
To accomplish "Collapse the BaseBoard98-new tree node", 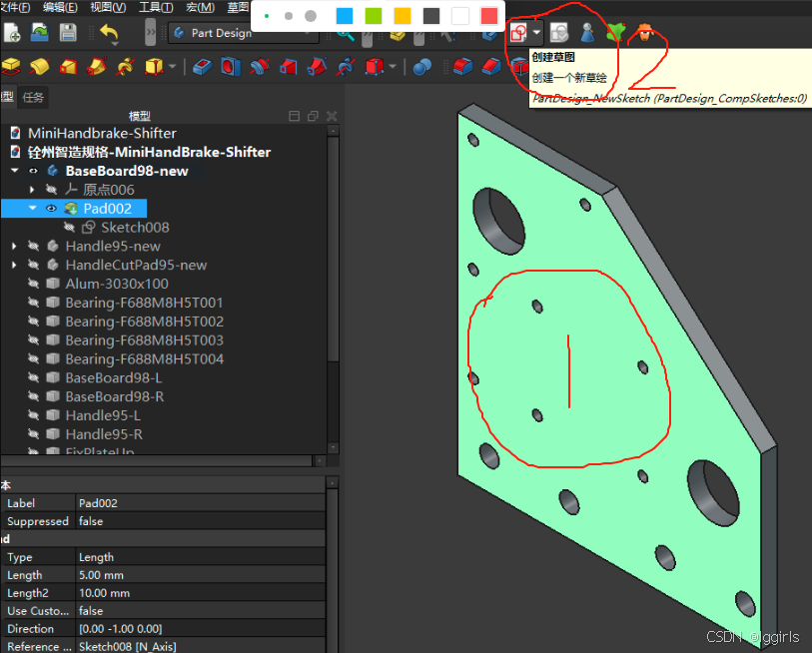I will (15, 171).
